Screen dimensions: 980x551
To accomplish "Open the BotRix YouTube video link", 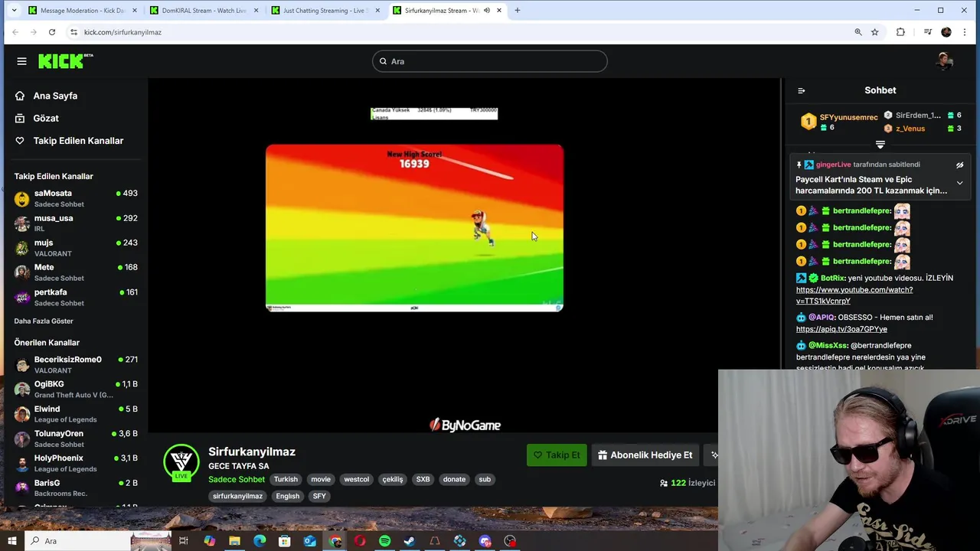I will (x=854, y=295).
